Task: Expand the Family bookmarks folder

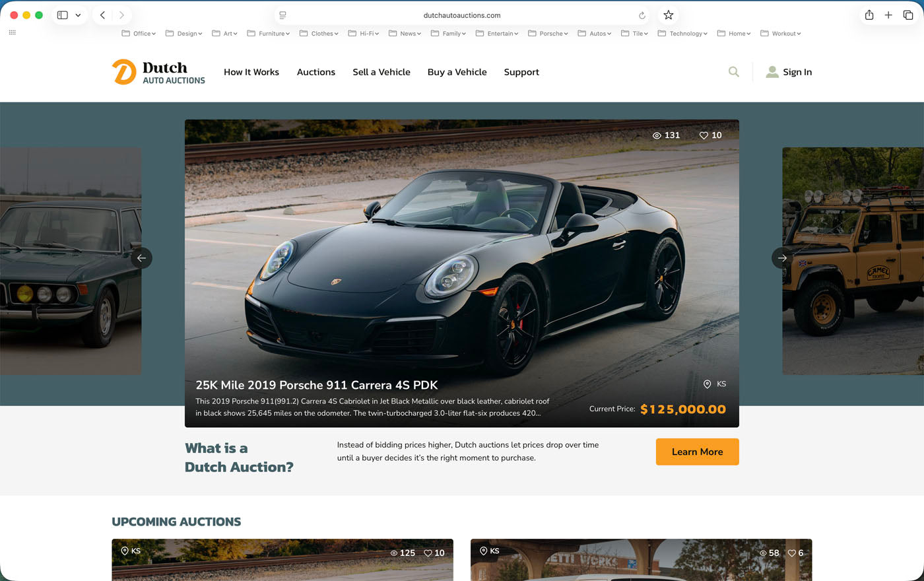Action: (x=448, y=34)
